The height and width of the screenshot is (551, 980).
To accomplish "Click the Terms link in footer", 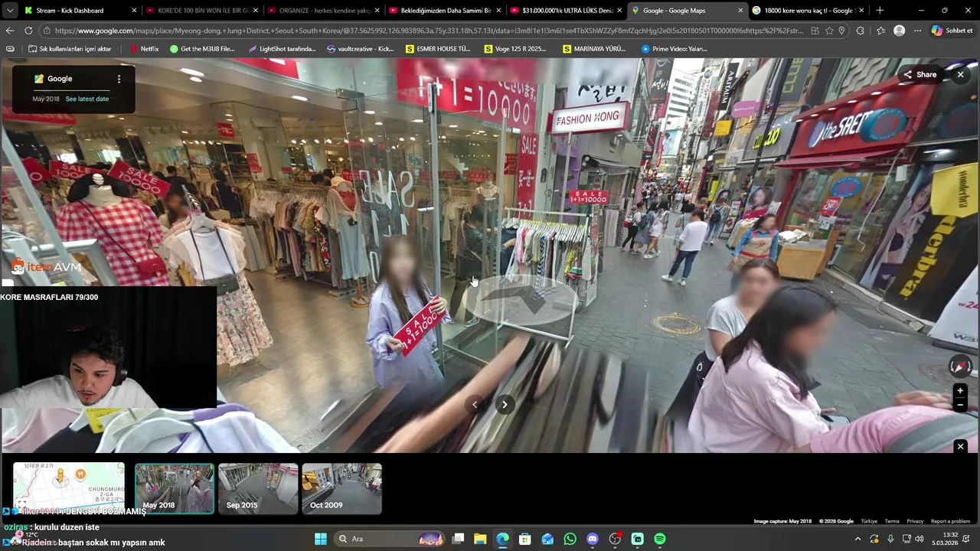I will (x=892, y=521).
